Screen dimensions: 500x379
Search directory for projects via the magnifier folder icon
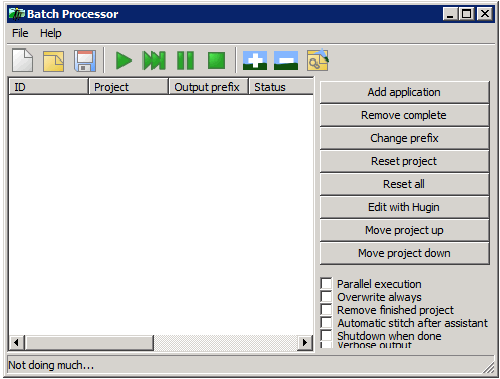coord(318,60)
